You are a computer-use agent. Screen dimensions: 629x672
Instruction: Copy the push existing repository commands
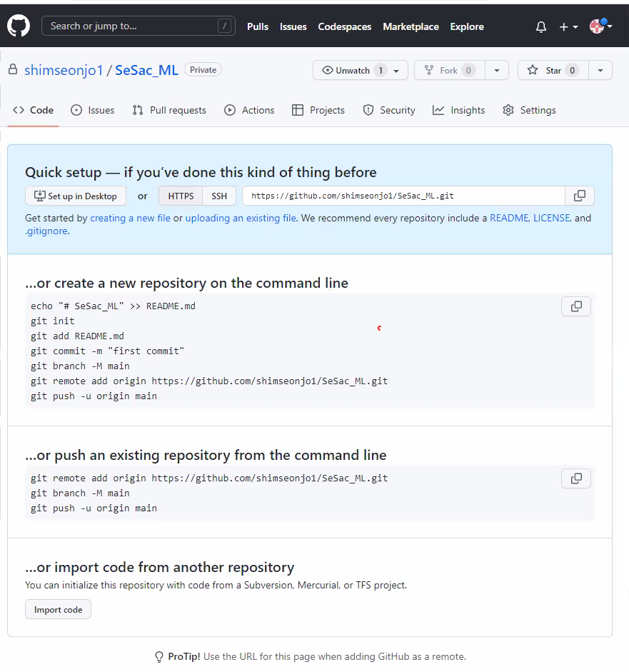[x=576, y=478]
